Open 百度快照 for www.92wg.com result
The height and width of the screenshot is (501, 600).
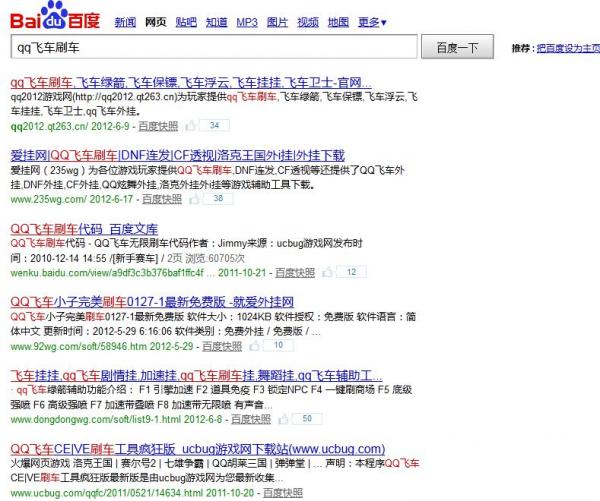222,346
